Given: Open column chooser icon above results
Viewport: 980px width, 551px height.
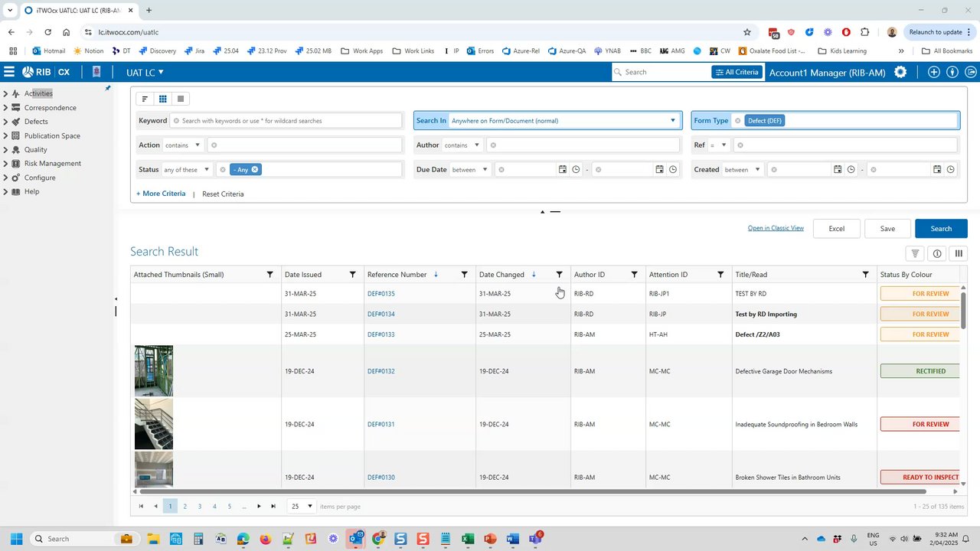Looking at the screenshot, I should [959, 254].
